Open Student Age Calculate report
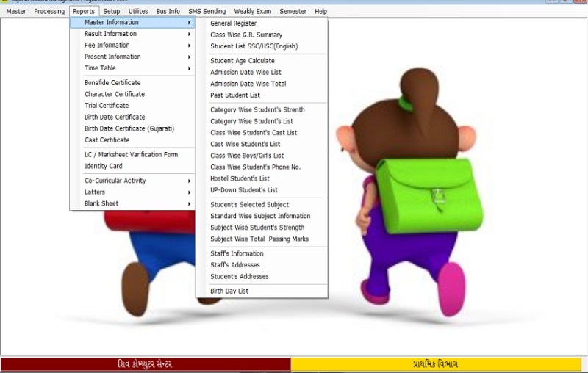Viewport: 588px width, 373px height. point(242,61)
